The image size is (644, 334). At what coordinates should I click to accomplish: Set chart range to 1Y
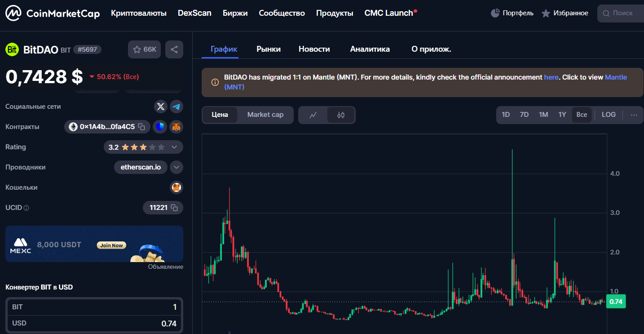[562, 115]
